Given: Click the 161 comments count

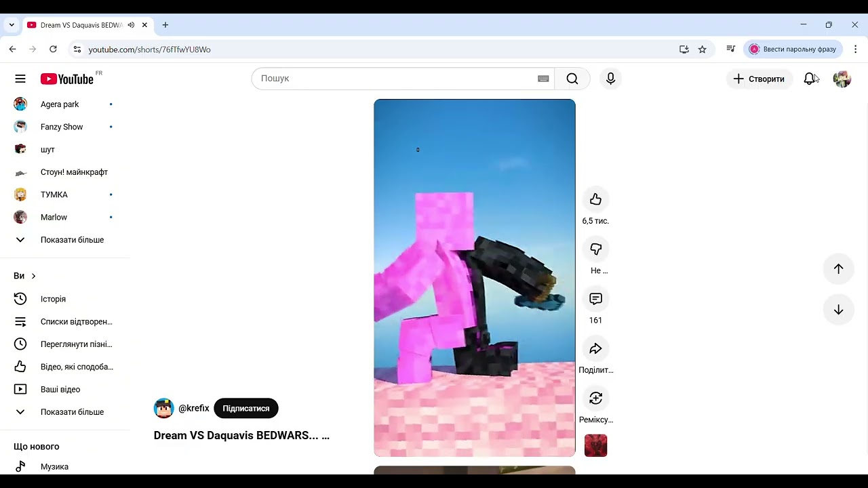Looking at the screenshot, I should click(595, 321).
